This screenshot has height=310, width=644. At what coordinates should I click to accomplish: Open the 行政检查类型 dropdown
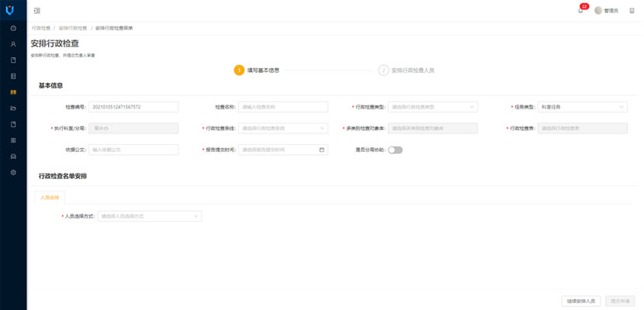pyautogui.click(x=433, y=107)
